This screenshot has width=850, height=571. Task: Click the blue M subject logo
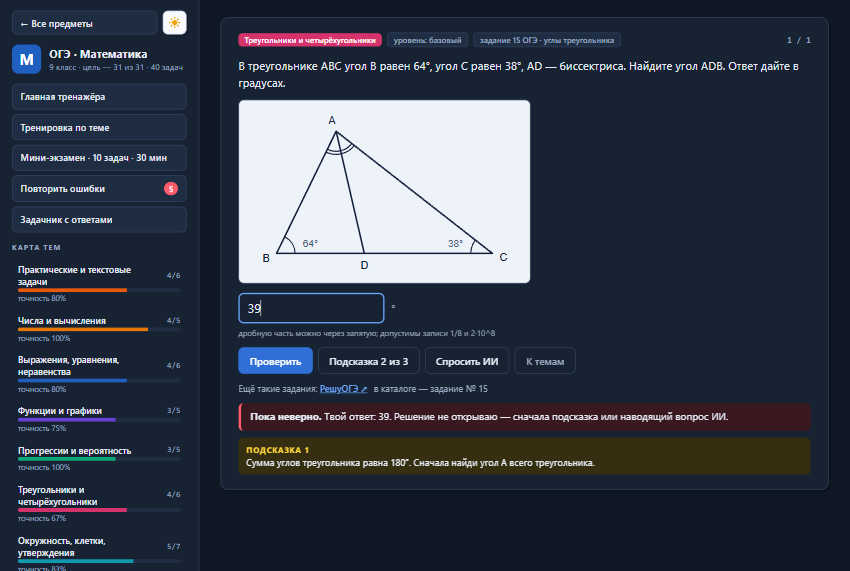[27, 59]
